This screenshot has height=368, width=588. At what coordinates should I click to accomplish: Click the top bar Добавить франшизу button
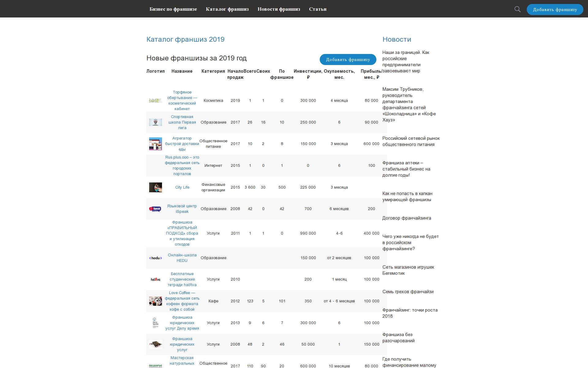555,10
